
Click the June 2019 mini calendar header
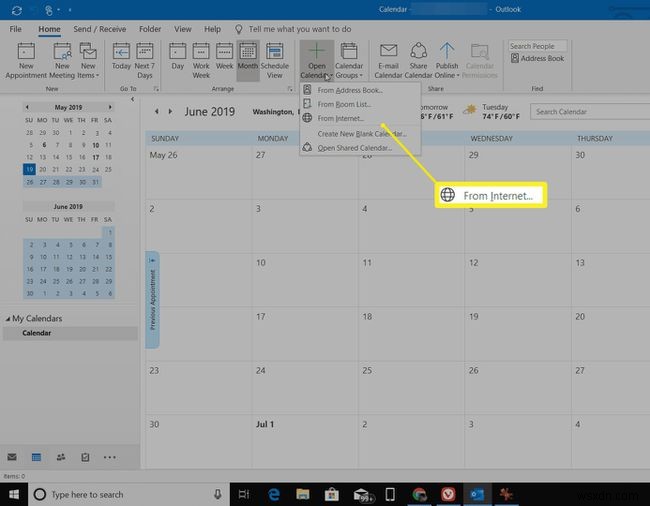[x=68, y=206]
